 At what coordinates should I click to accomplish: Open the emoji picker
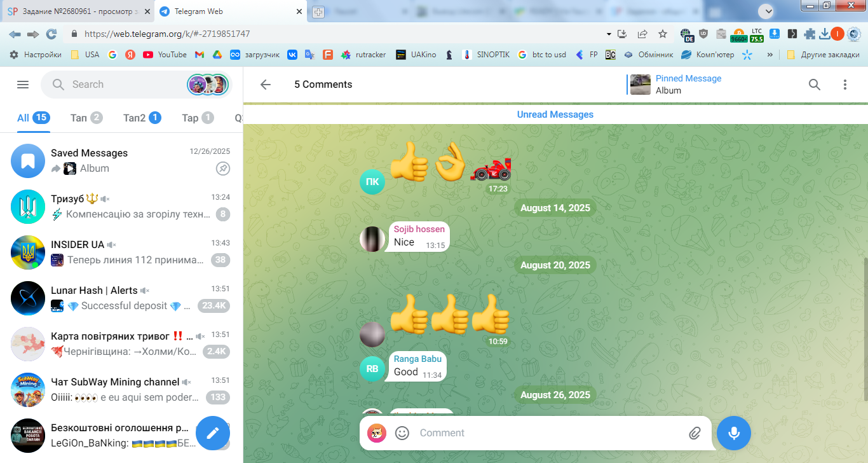click(402, 433)
